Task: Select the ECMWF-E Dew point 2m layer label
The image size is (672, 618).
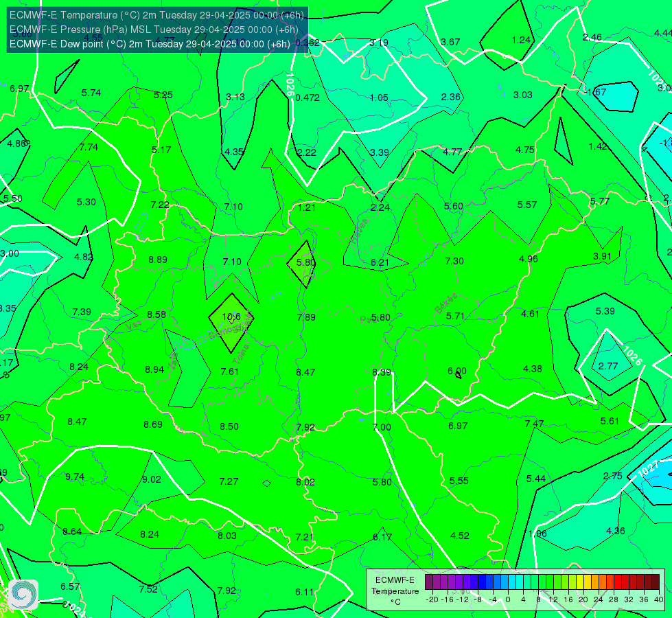Action: click(150, 44)
